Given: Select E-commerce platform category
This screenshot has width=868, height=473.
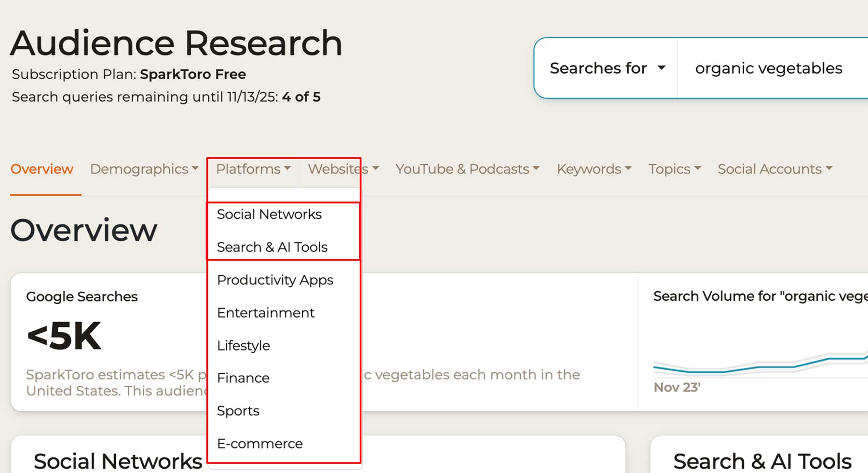Looking at the screenshot, I should 260,444.
